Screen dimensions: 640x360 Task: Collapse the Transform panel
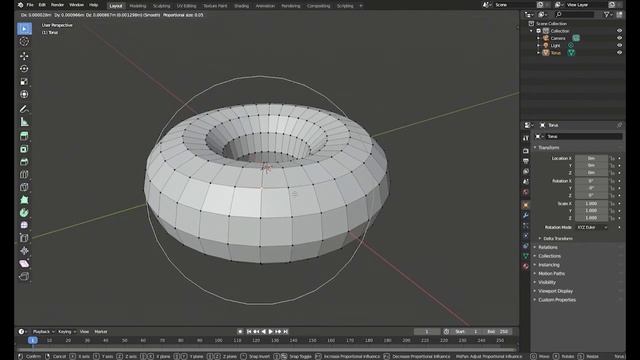(x=548, y=147)
